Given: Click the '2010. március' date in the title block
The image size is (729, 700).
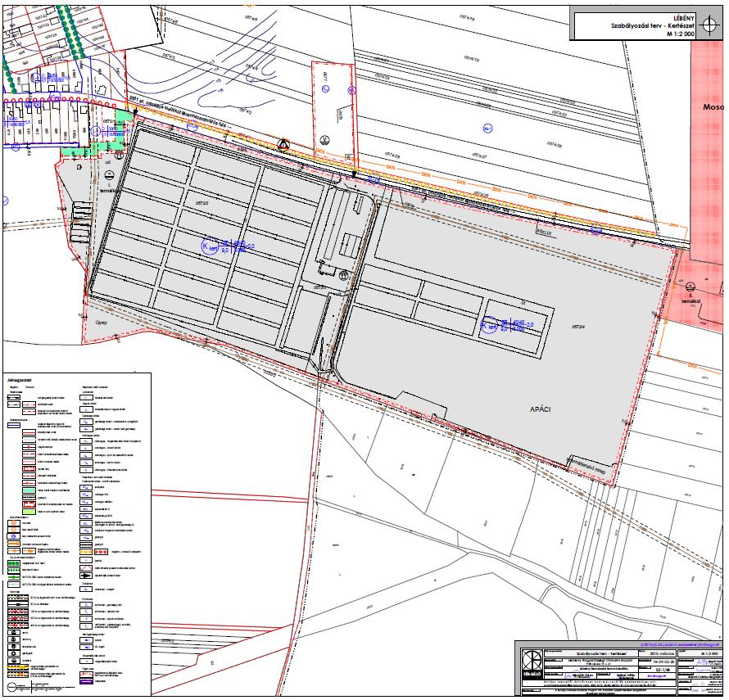Looking at the screenshot, I should (660, 653).
